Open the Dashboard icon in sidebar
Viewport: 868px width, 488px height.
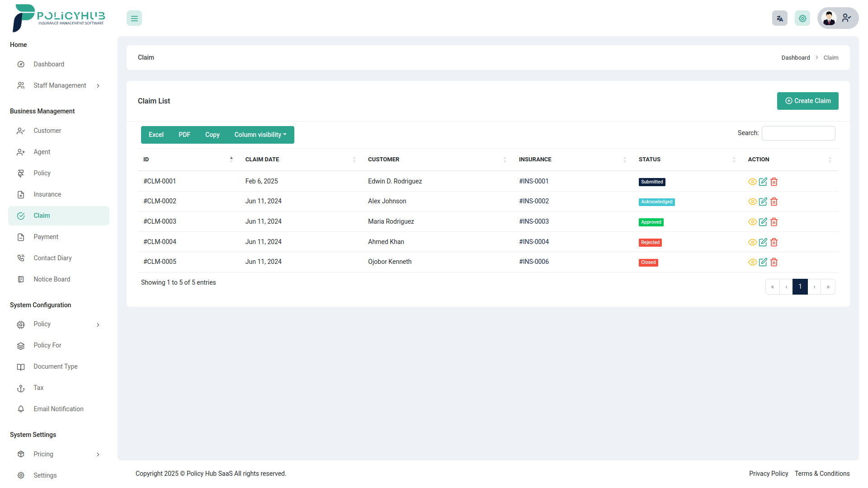[21, 64]
